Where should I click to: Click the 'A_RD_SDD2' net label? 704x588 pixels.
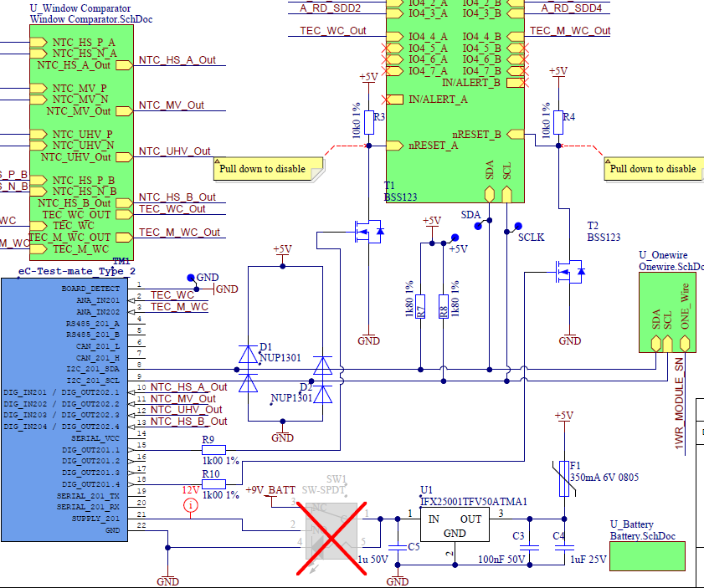click(330, 8)
